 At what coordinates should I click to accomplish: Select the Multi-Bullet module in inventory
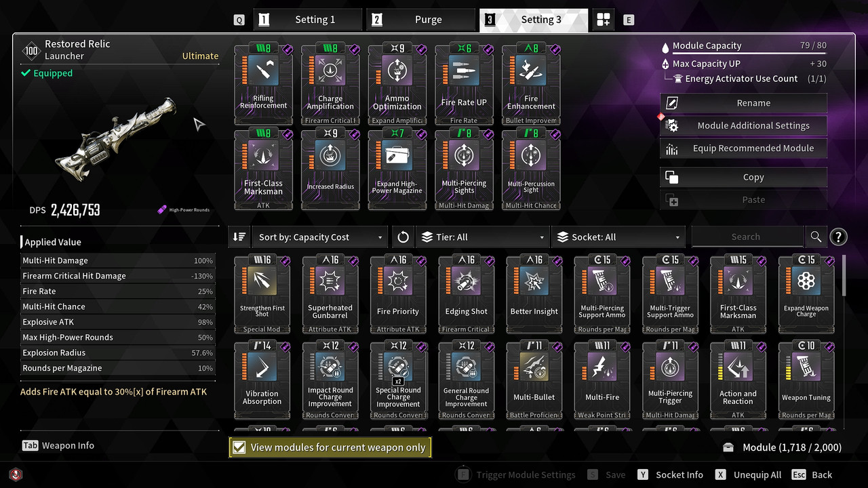coord(534,380)
